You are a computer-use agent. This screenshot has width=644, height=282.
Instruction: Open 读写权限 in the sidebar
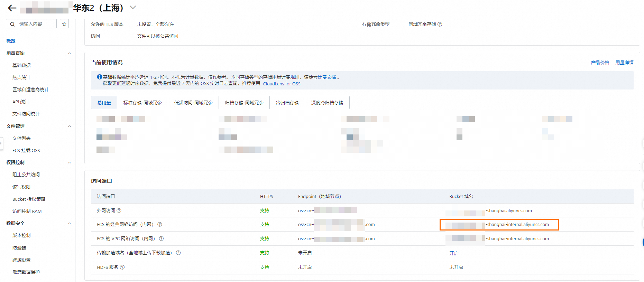[21, 187]
